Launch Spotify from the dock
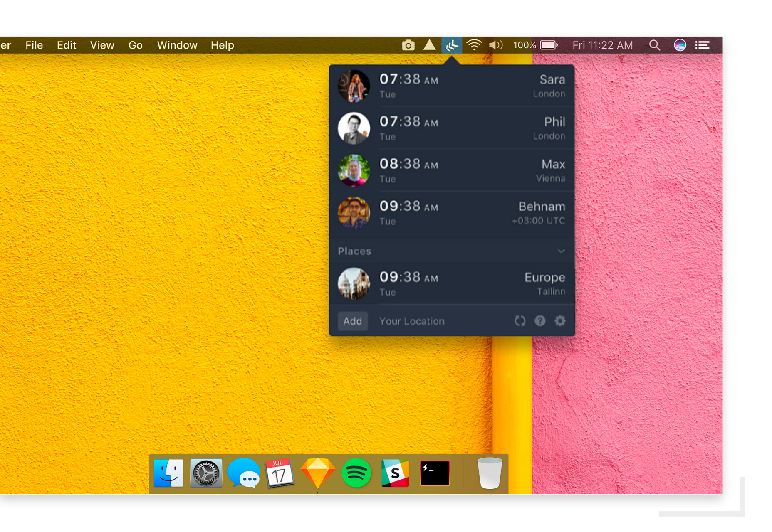 tap(356, 473)
